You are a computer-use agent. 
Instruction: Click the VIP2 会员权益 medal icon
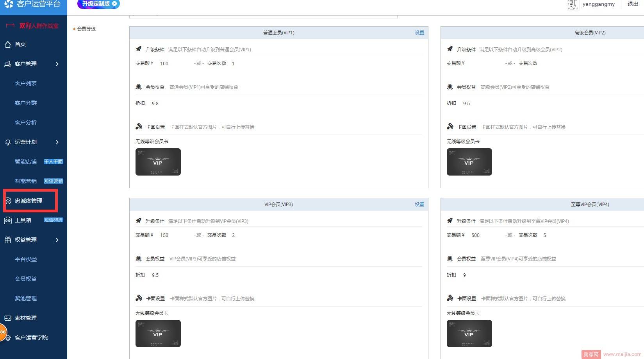click(x=450, y=87)
